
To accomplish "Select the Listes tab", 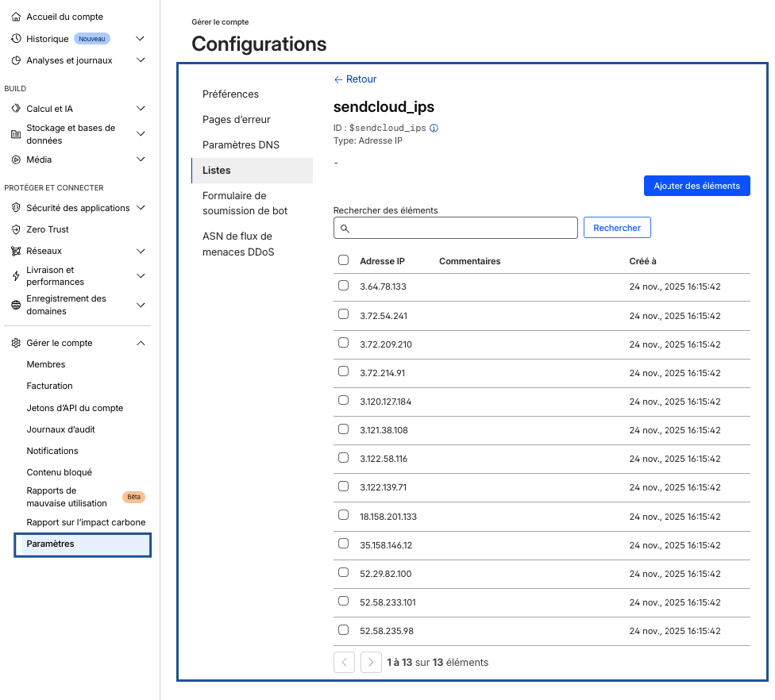I will (252, 171).
